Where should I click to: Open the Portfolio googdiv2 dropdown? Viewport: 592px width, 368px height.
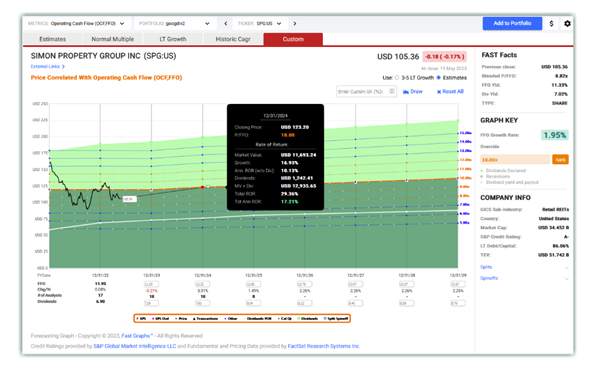175,23
